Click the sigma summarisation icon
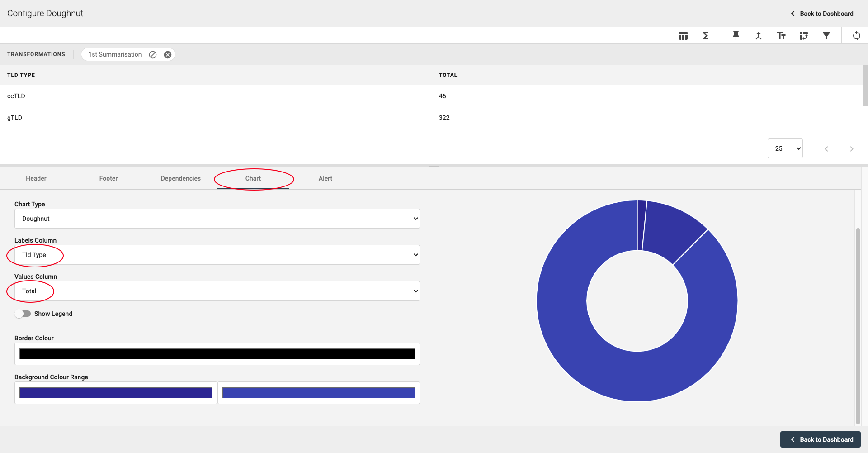 [x=705, y=36]
